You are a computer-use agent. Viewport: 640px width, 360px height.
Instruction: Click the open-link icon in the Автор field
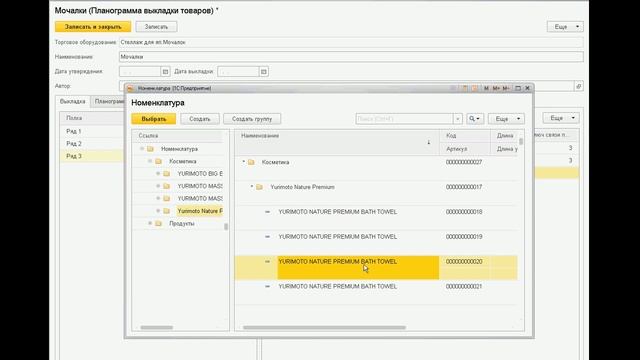[x=578, y=86]
